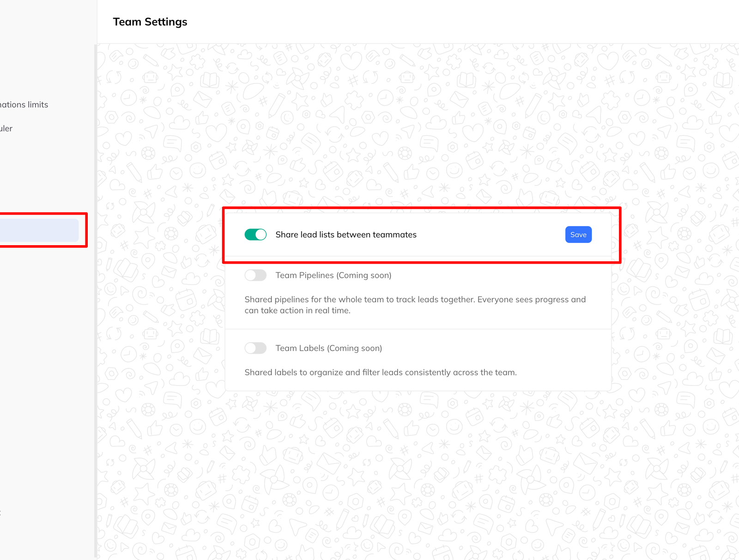Click 'Team Labels (Coming soon)' label
739x560 pixels.
329,348
